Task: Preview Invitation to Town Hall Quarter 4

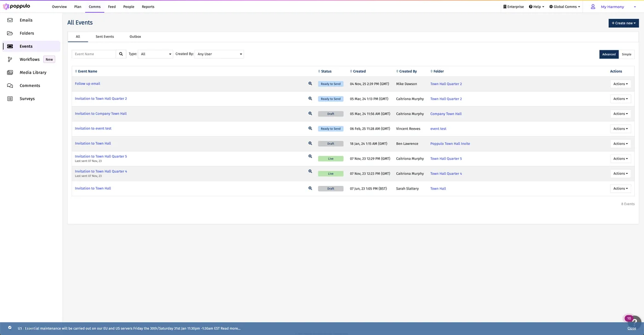Action: (x=310, y=171)
